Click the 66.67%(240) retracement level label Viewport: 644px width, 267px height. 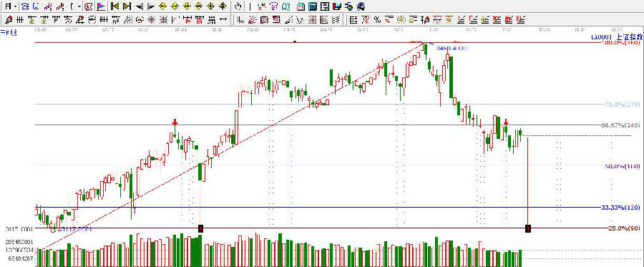[x=620, y=125]
